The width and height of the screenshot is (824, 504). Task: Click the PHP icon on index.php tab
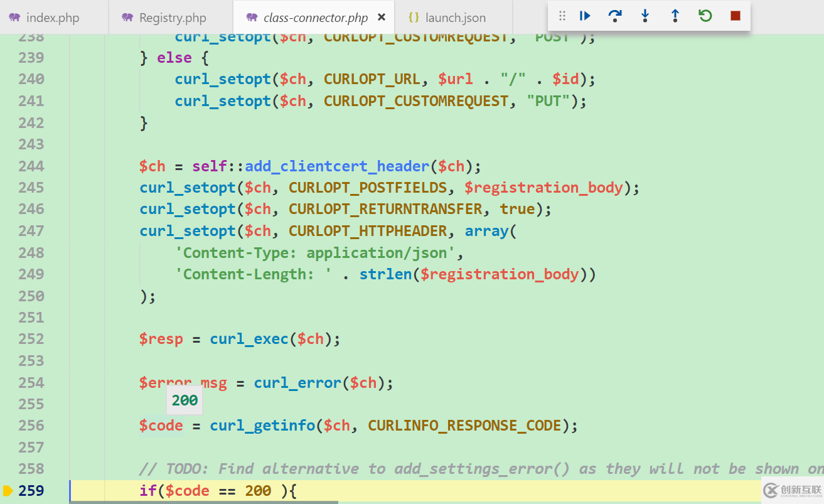point(14,18)
